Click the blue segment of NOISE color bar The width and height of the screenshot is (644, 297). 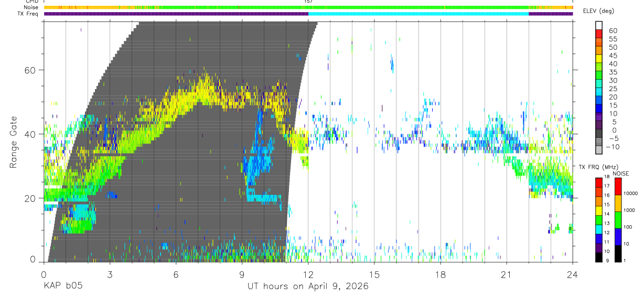coord(618,236)
